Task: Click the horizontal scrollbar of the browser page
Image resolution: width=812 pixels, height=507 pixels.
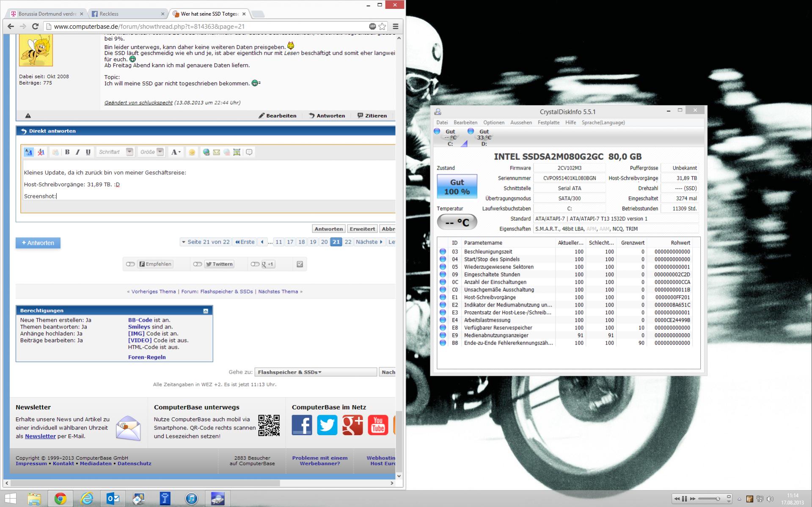Action: click(x=146, y=483)
